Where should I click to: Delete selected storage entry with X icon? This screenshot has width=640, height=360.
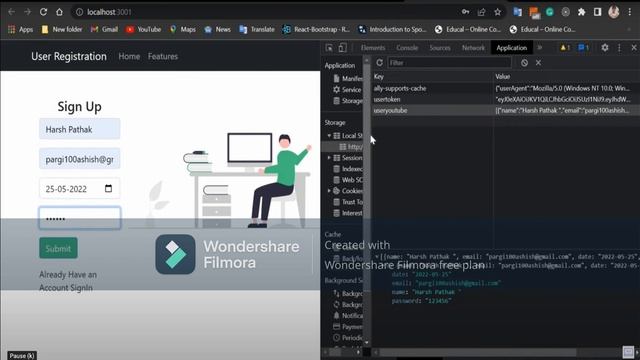click(x=538, y=62)
